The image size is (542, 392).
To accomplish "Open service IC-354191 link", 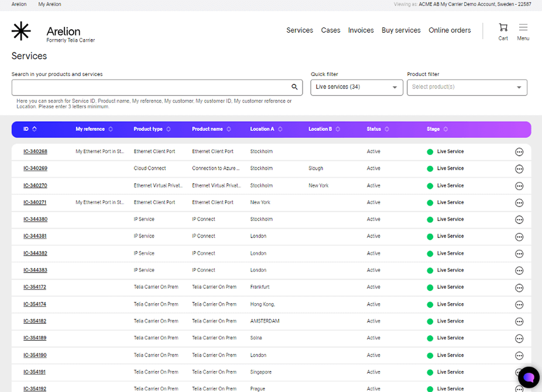I will point(34,372).
